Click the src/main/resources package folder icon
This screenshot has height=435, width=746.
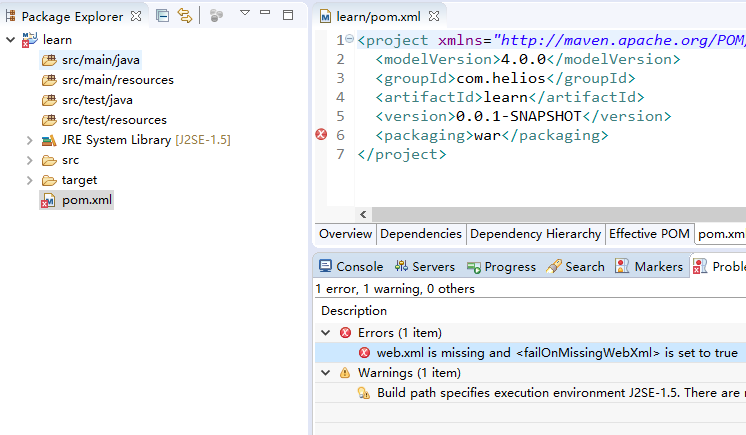(49, 80)
